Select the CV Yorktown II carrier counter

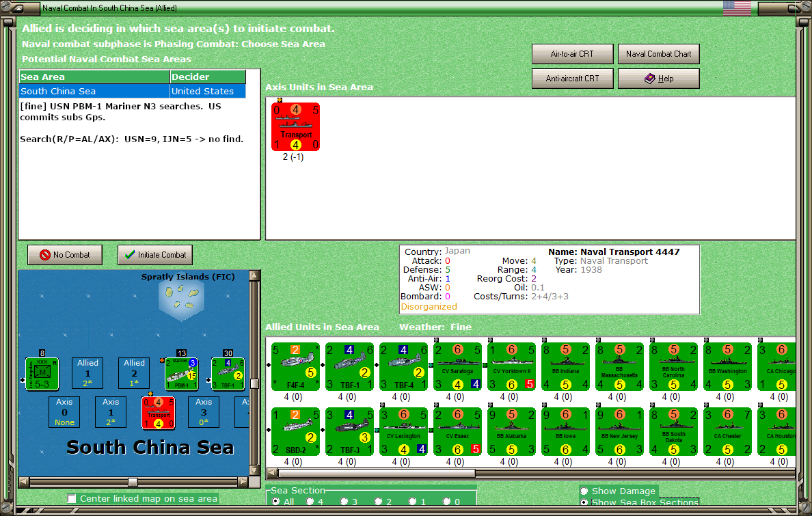512,367
